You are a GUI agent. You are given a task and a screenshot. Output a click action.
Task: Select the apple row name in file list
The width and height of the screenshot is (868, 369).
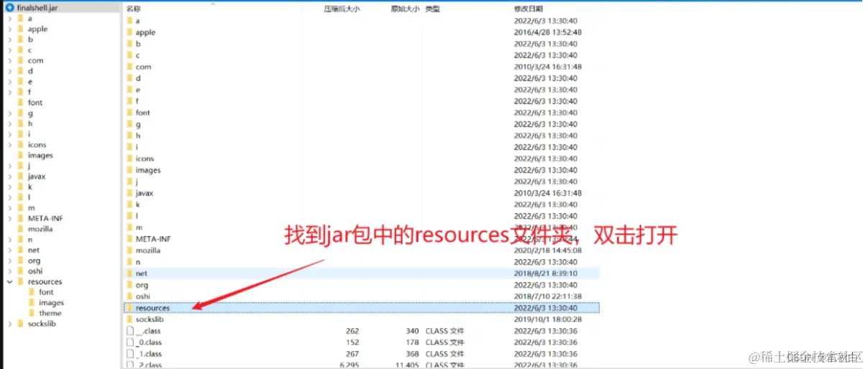pyautogui.click(x=145, y=32)
